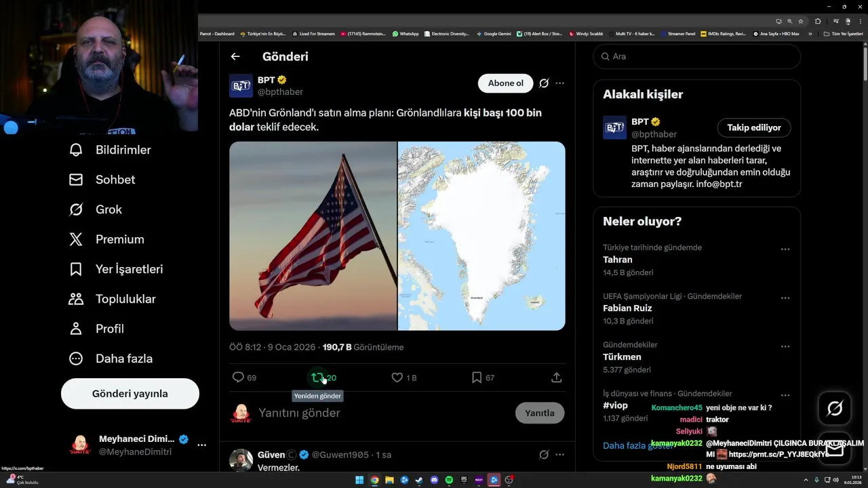Click 190,7 B Görüntüleme view count

click(x=363, y=347)
